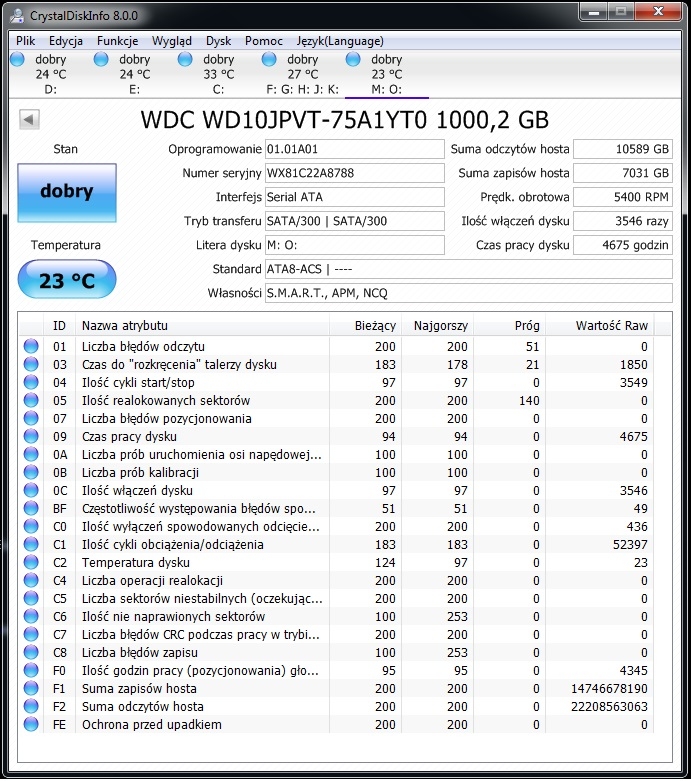Click the serial number field WX81C22A8788
Image resolution: width=692 pixels, height=781 pixels.
tap(354, 173)
